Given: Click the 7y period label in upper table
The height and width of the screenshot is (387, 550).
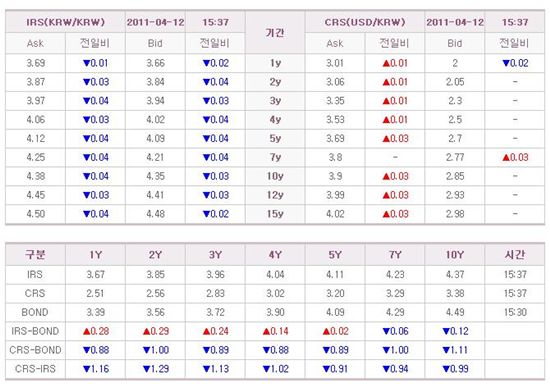Looking at the screenshot, I should [x=275, y=158].
